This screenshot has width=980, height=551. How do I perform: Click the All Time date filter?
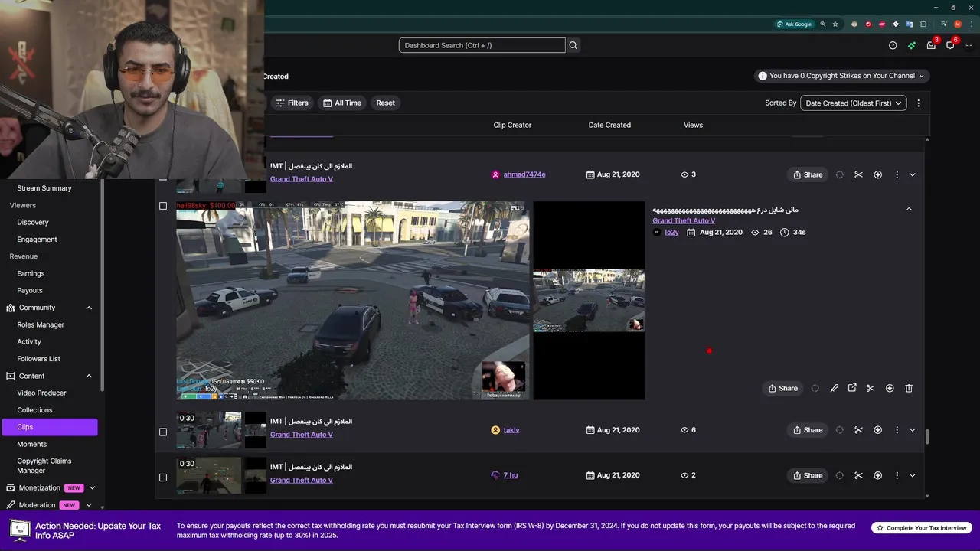tap(342, 103)
